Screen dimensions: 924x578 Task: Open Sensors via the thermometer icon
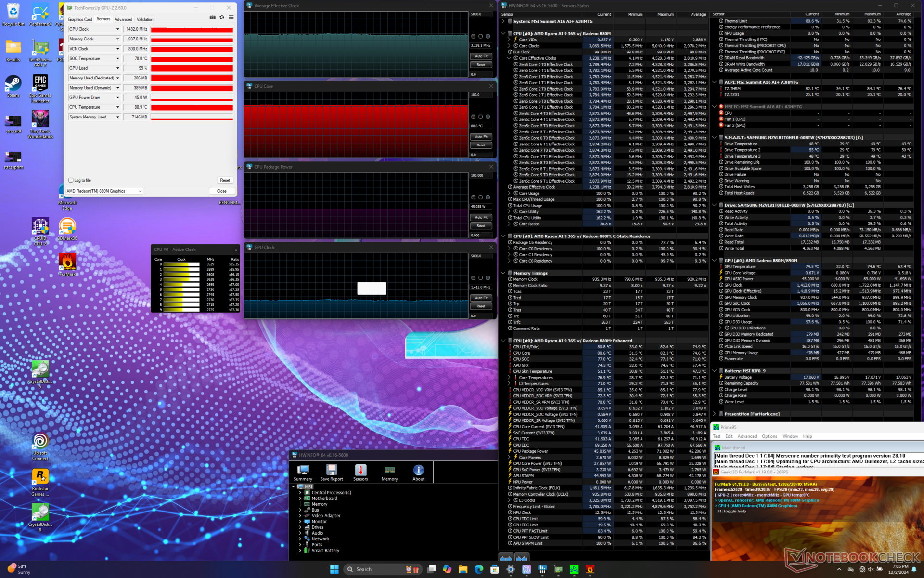[360, 473]
